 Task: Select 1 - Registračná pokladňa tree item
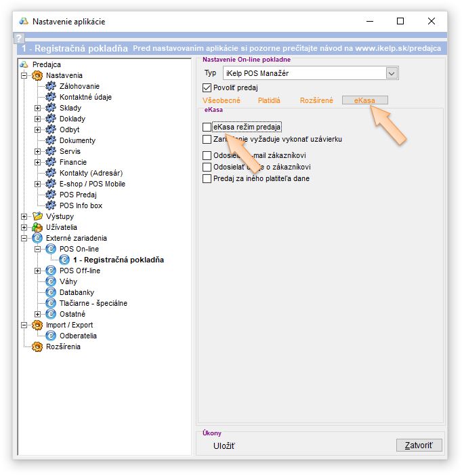(118, 260)
